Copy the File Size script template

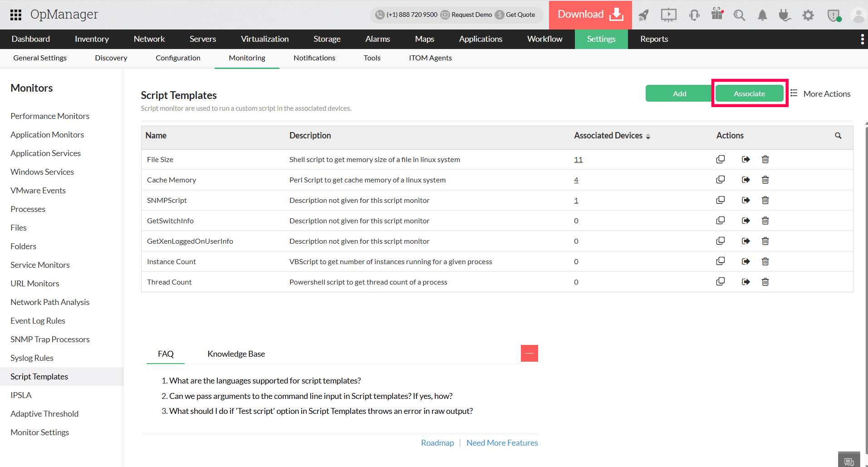721,159
